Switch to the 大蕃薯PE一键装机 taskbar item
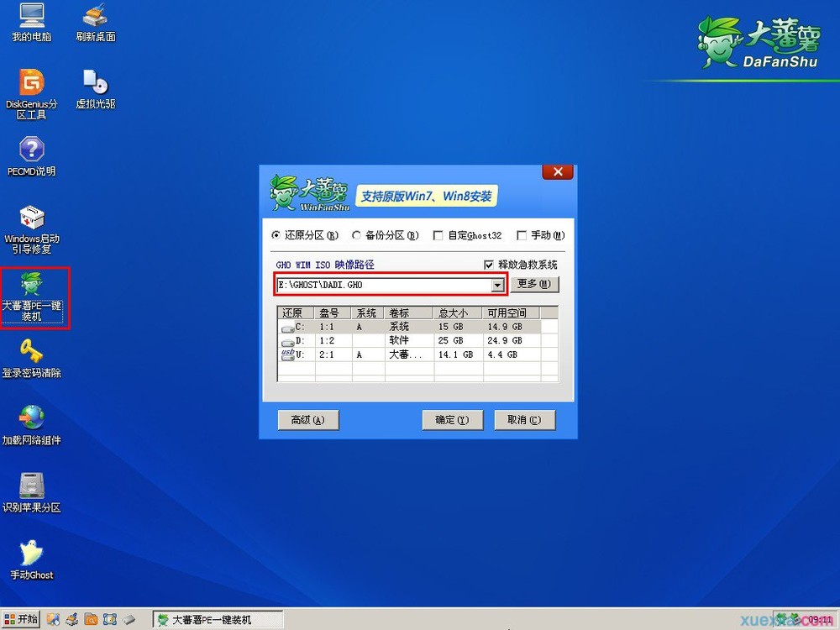The height and width of the screenshot is (630, 840). tap(217, 619)
